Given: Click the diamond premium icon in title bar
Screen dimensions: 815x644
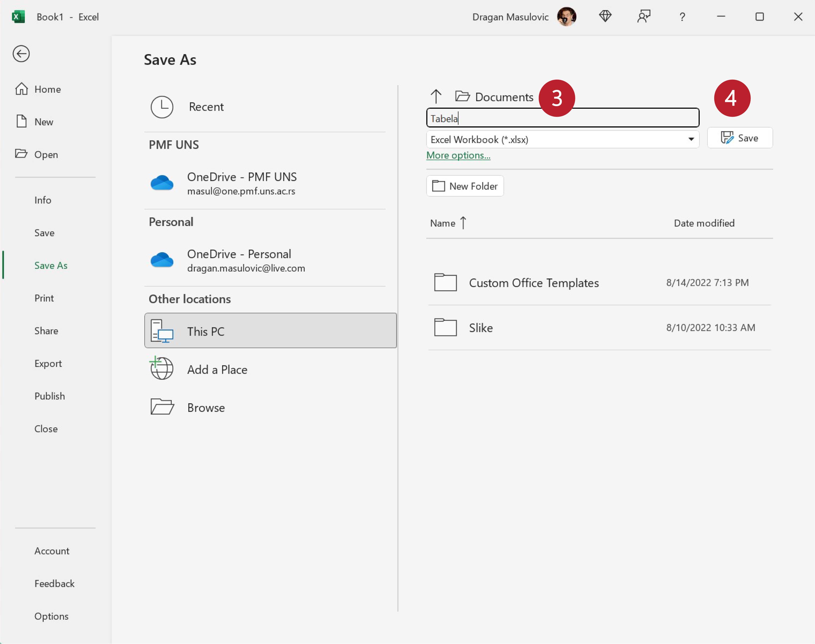Looking at the screenshot, I should pyautogui.click(x=605, y=17).
